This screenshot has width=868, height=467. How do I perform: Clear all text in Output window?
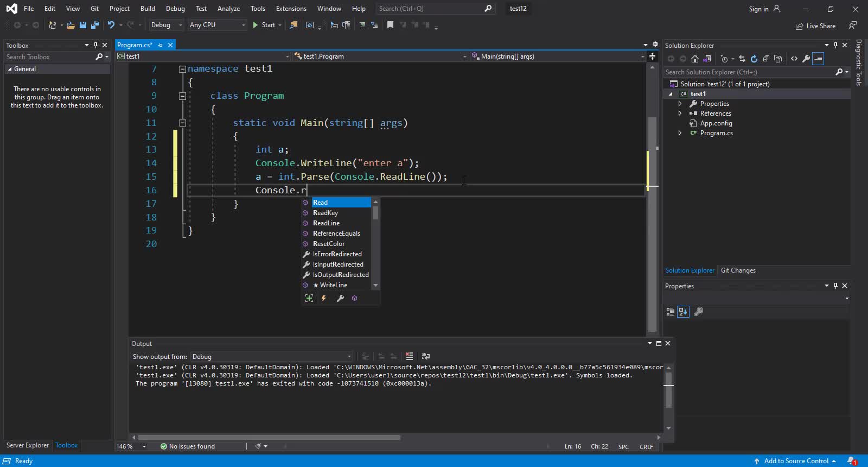point(409,356)
